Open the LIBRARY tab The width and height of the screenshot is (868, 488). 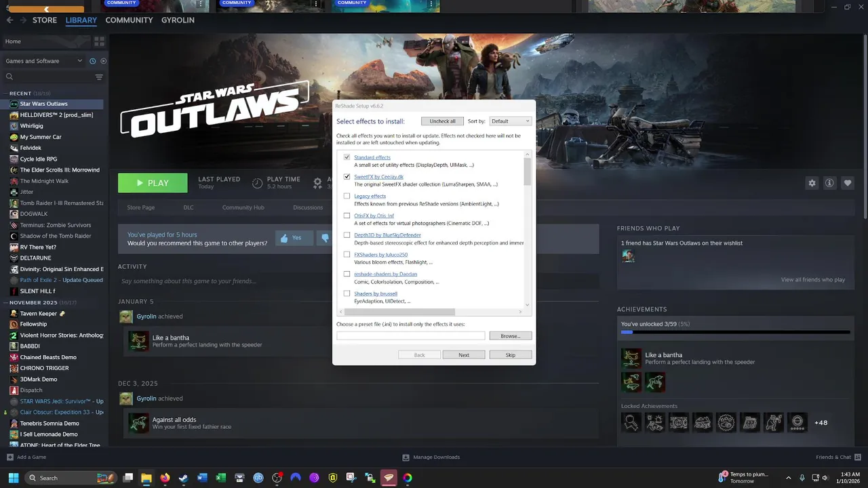coord(81,20)
